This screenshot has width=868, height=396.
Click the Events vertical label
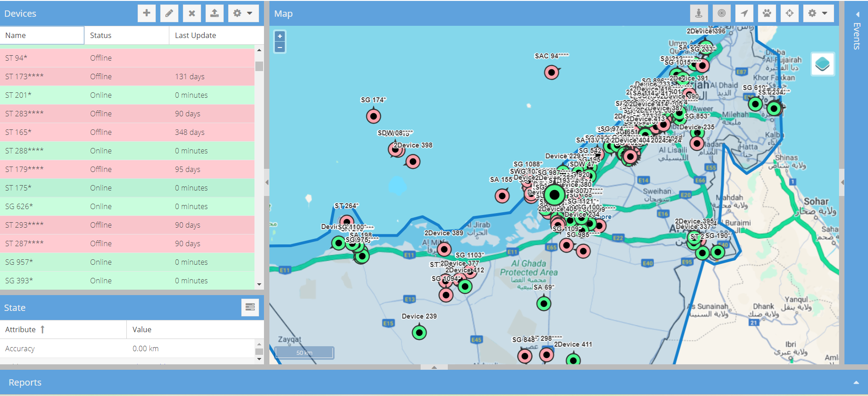click(x=857, y=36)
